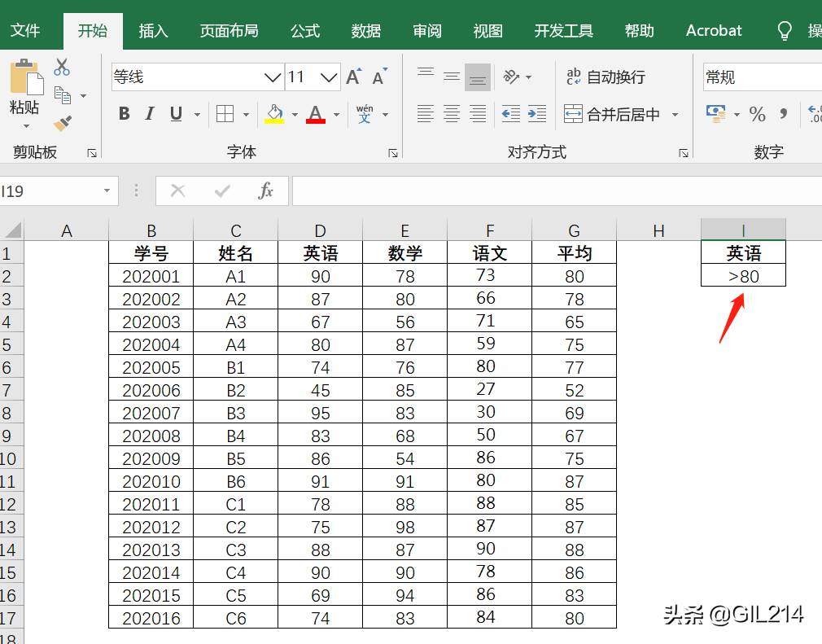Open font color dropdown arrow
Screen dimensions: 822x644
(x=337, y=114)
